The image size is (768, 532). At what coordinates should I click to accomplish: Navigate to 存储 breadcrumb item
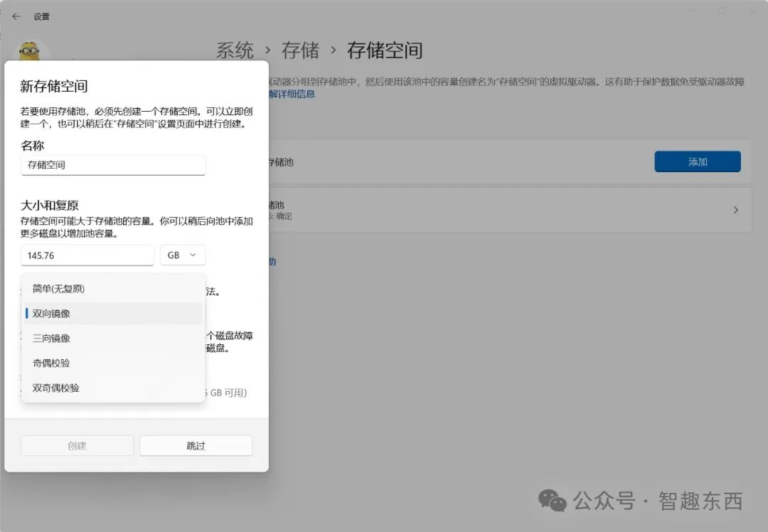[300, 50]
